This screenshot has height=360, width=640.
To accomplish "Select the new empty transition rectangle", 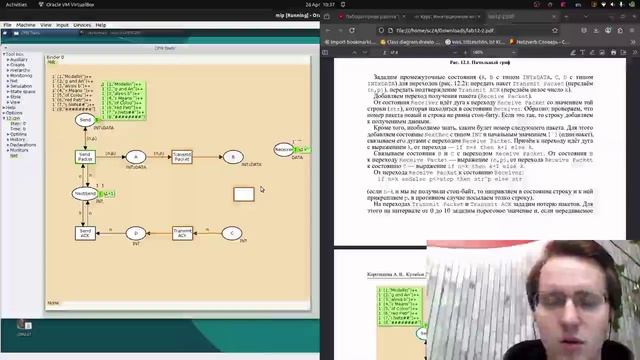I will pyautogui.click(x=244, y=194).
